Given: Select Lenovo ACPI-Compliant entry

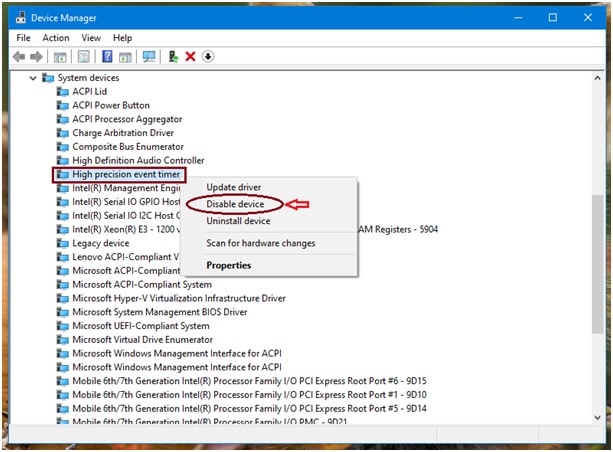Looking at the screenshot, I should pos(126,257).
